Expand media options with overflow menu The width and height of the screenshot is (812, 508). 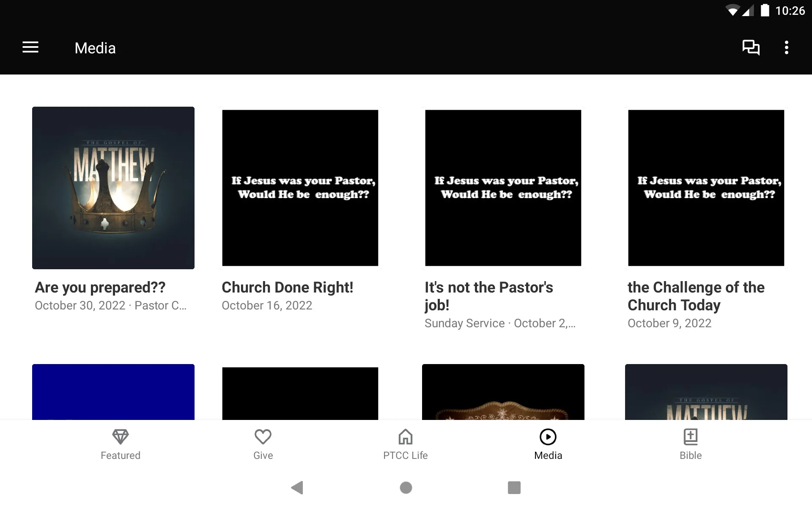click(x=787, y=47)
